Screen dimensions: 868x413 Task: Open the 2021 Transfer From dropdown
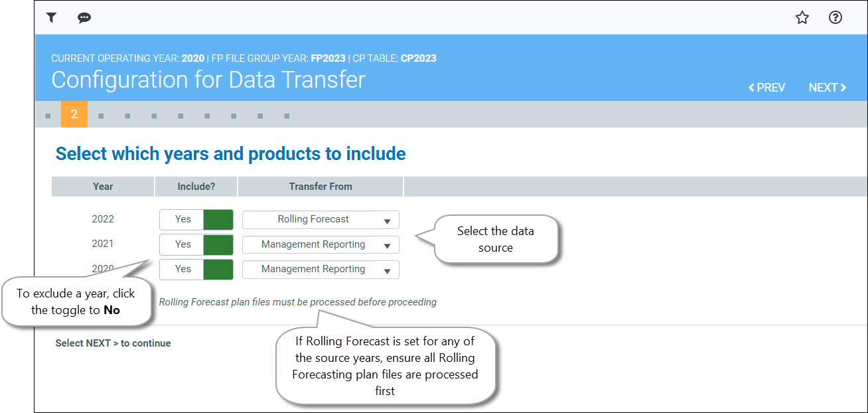click(321, 244)
